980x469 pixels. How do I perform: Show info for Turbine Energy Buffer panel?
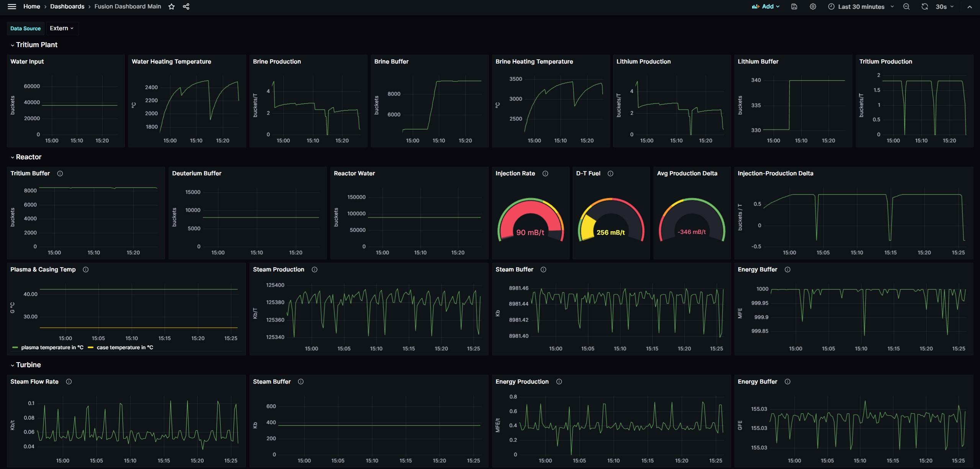[x=787, y=382]
